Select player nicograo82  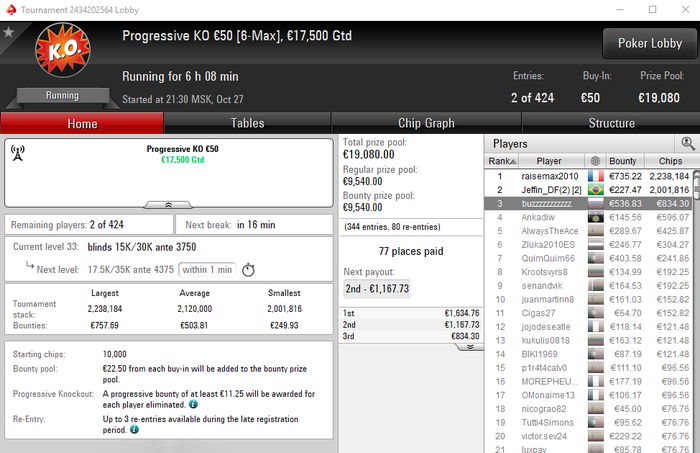coord(543,409)
